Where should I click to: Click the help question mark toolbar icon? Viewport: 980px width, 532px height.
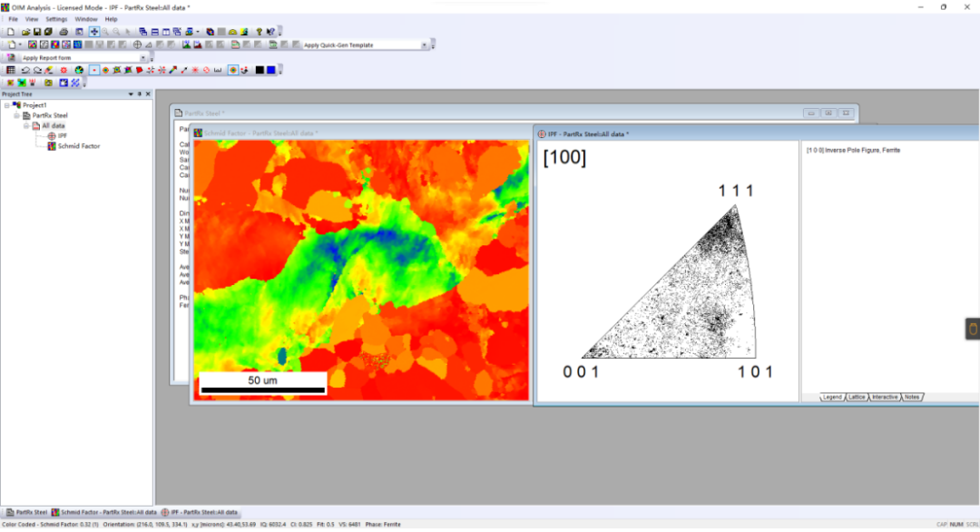259,31
